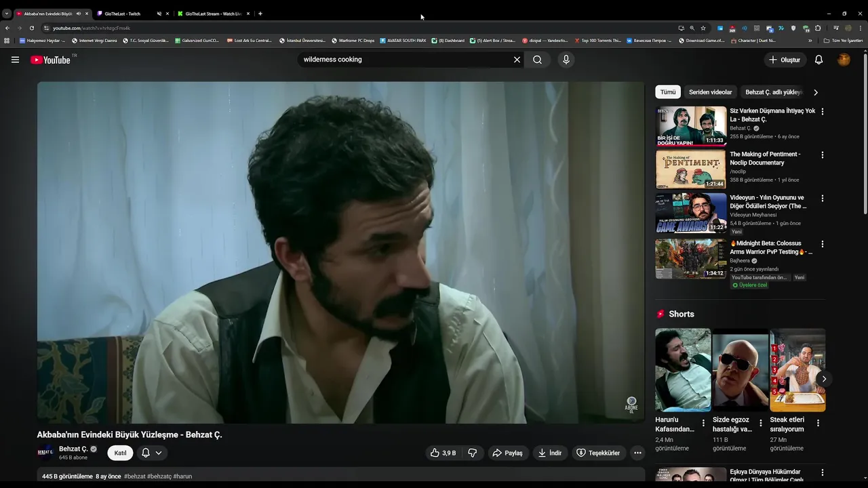The width and height of the screenshot is (868, 488).
Task: Bookmark this page with the star
Action: pyautogui.click(x=703, y=28)
